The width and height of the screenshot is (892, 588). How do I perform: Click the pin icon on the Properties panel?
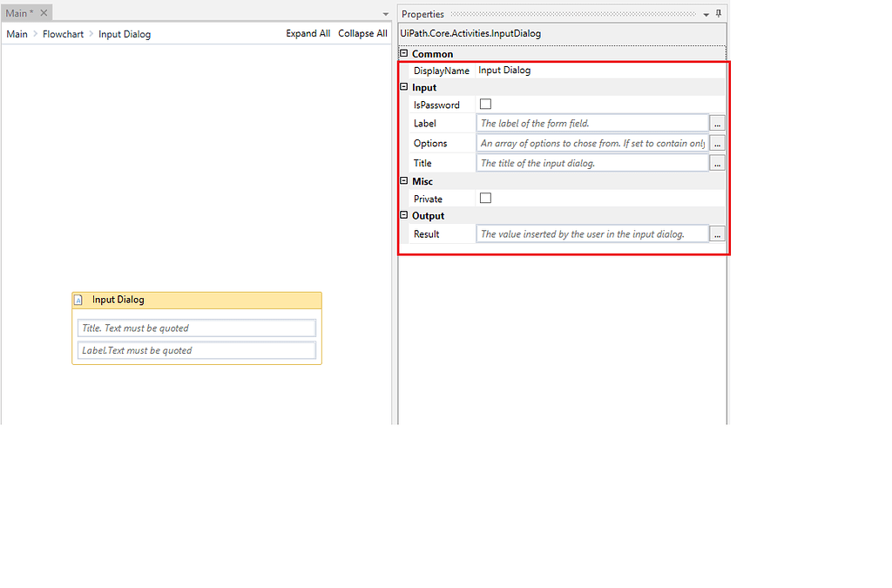pos(718,14)
